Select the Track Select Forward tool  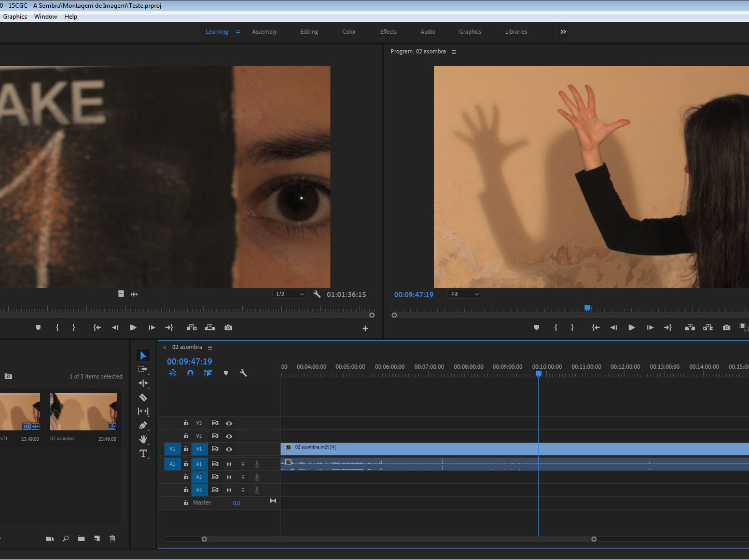143,369
